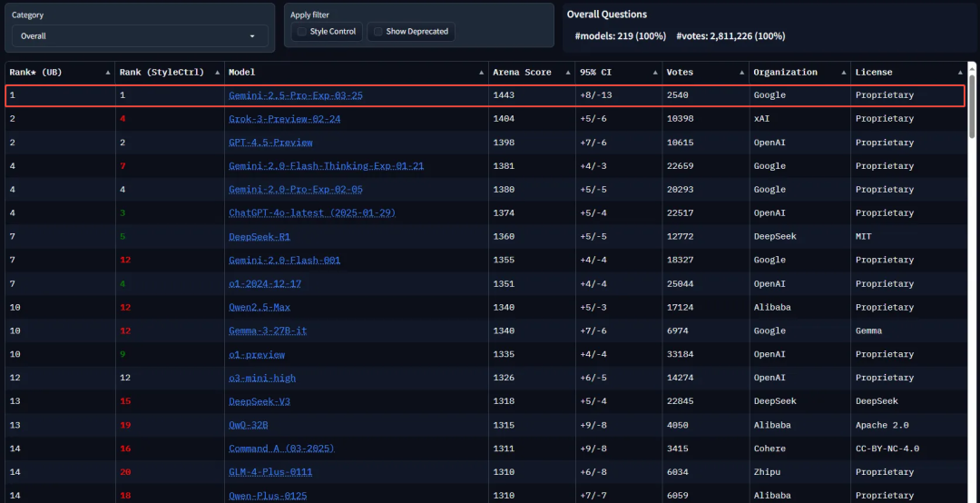Open the Gemini-2.0-Flash-001 model link
Viewport: 980px width, 503px height.
[284, 261]
